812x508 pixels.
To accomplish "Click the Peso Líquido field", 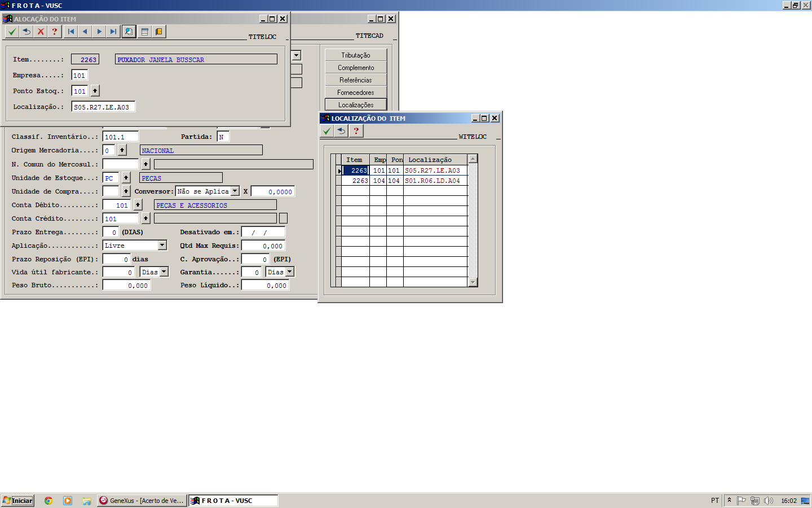I will [265, 285].
